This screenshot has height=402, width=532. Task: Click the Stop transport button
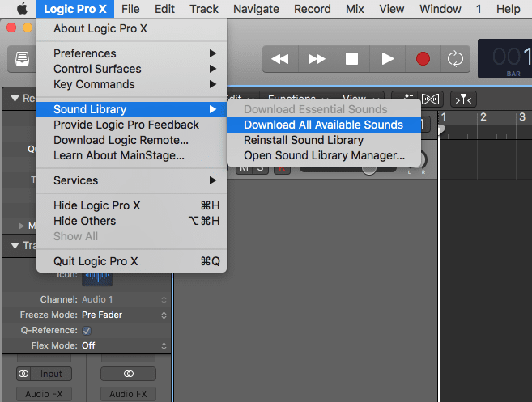tap(352, 58)
